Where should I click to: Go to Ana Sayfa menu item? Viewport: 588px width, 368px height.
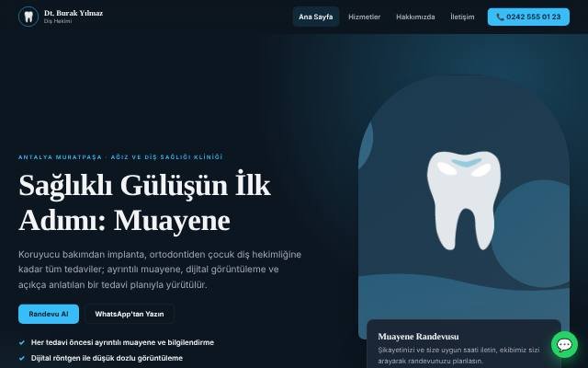(316, 17)
